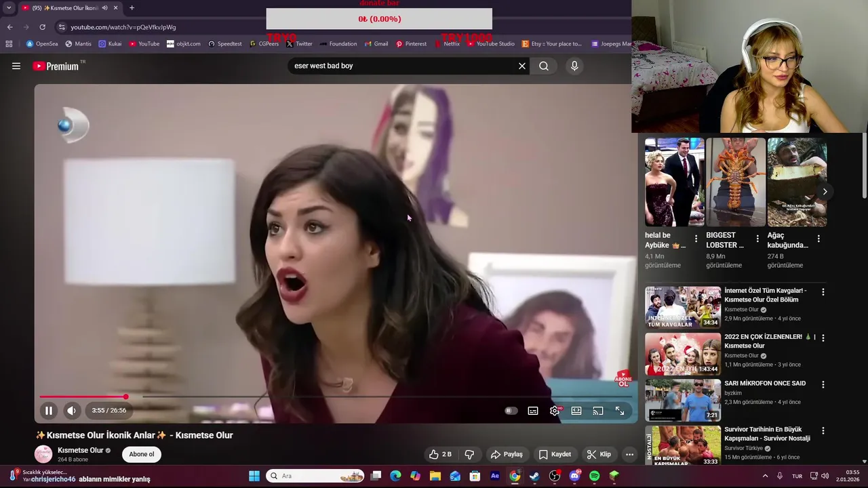Dislike the video with thumbs down

pyautogui.click(x=469, y=454)
